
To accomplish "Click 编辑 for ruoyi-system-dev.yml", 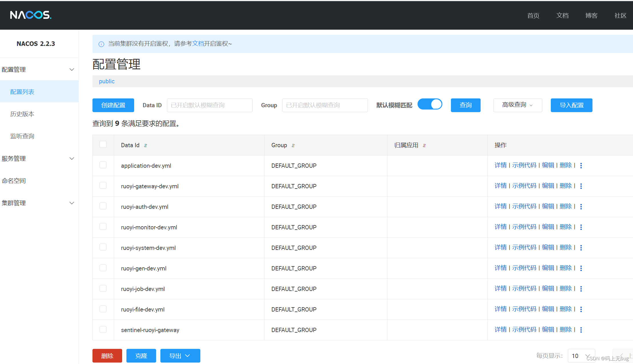I will coord(548,247).
